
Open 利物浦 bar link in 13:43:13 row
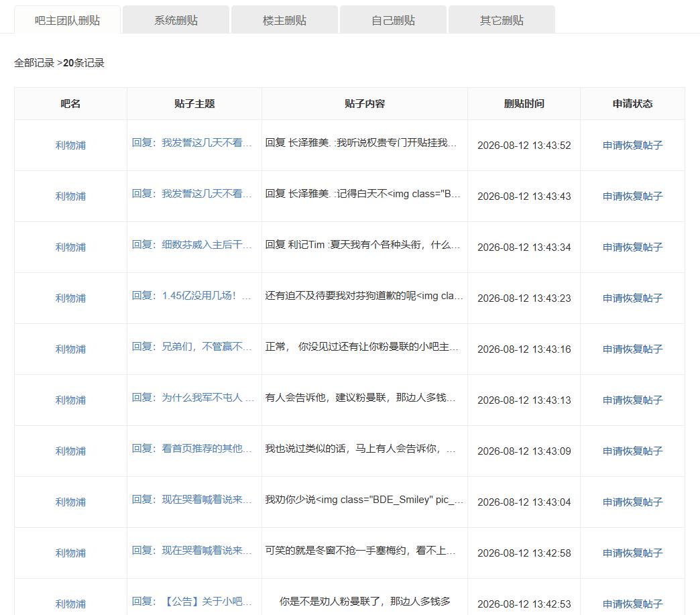click(70, 400)
